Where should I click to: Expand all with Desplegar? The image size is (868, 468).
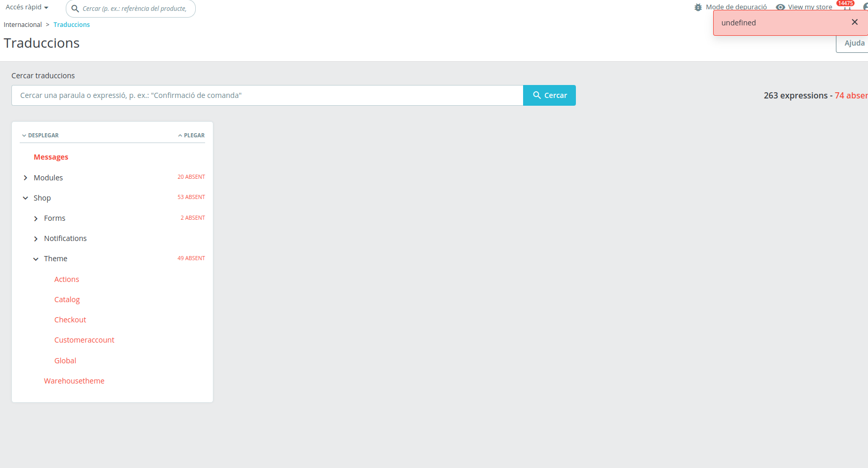[40, 135]
